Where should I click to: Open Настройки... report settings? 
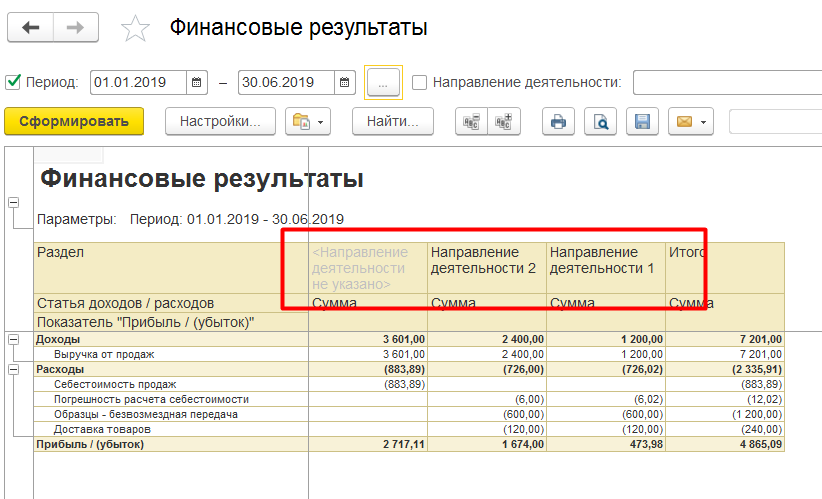(220, 121)
